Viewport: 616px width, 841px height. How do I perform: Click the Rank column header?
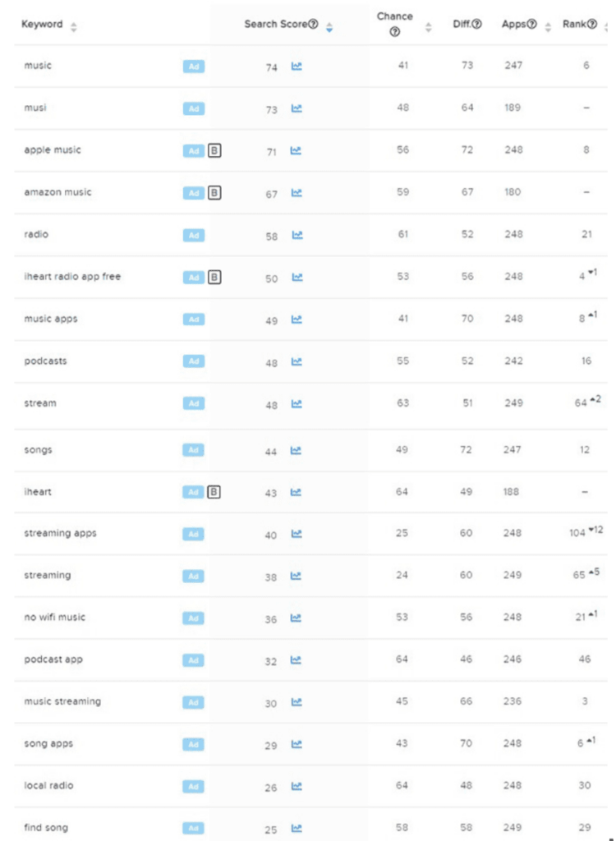(x=575, y=24)
